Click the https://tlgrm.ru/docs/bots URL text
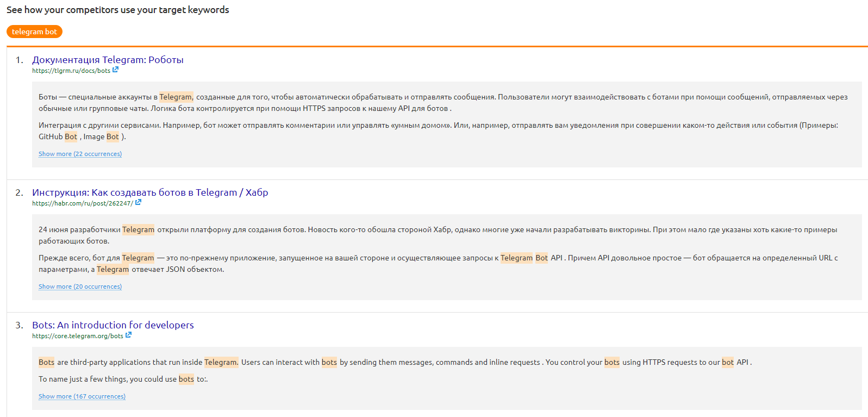This screenshot has height=417, width=868. (71, 71)
